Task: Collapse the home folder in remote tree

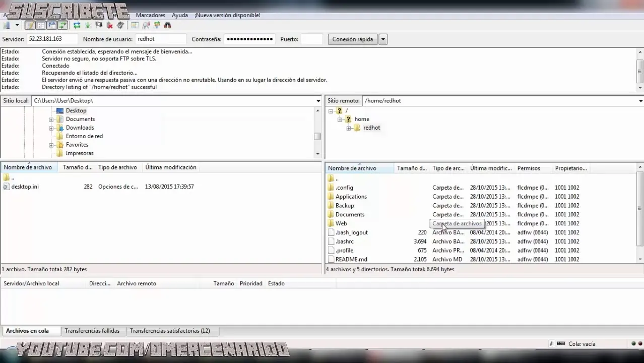Action: (340, 119)
